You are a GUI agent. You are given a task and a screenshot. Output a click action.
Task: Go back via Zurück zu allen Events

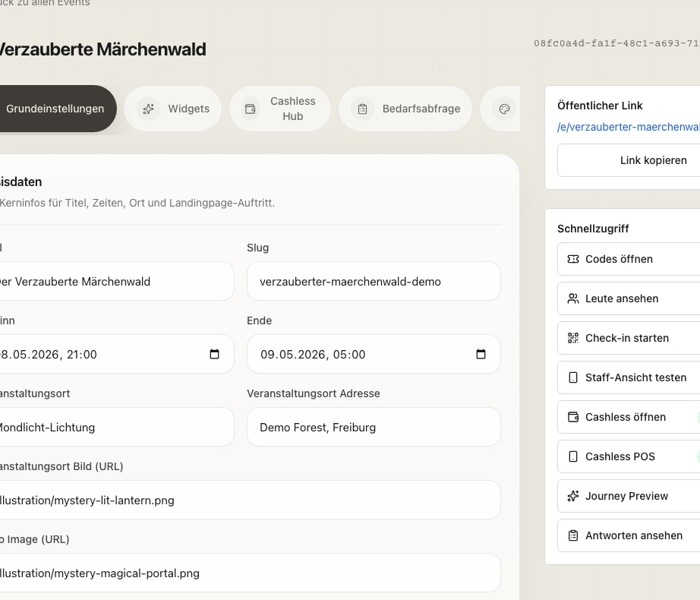pos(46,3)
